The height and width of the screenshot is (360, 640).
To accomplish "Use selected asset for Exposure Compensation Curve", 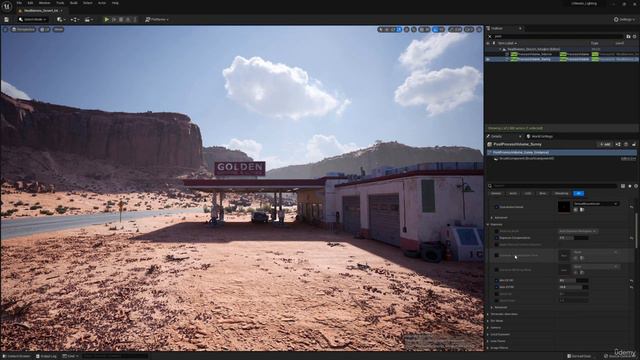I will (x=576, y=258).
